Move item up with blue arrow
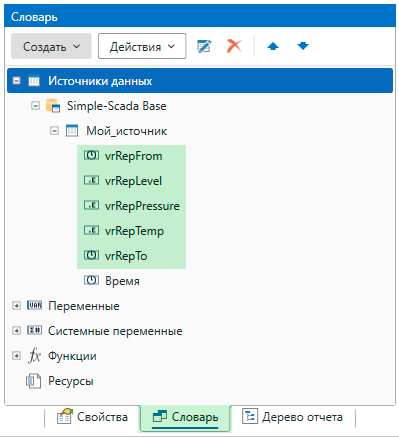Image resolution: width=399 pixels, height=437 pixels. coord(273,46)
